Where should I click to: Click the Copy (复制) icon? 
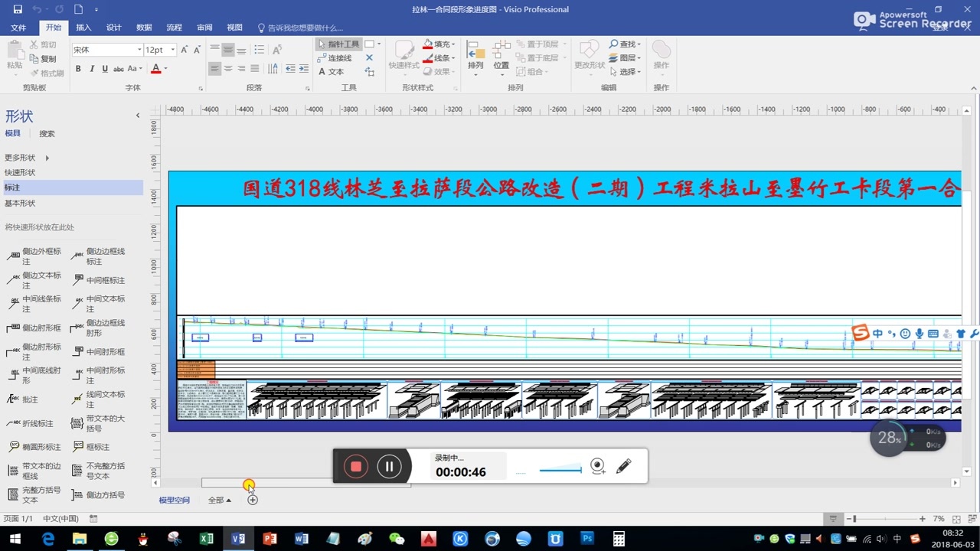[x=43, y=59]
